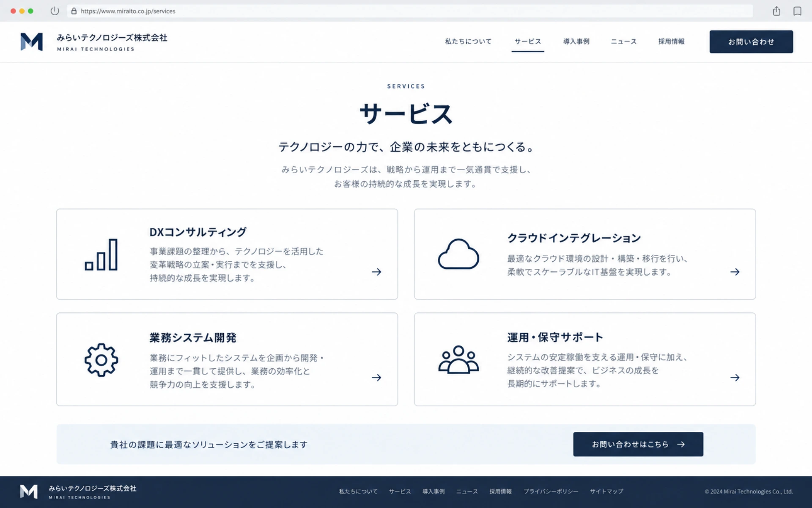This screenshot has height=508, width=812.
Task: Open 導入事例 in the top navigation
Action: (x=576, y=41)
